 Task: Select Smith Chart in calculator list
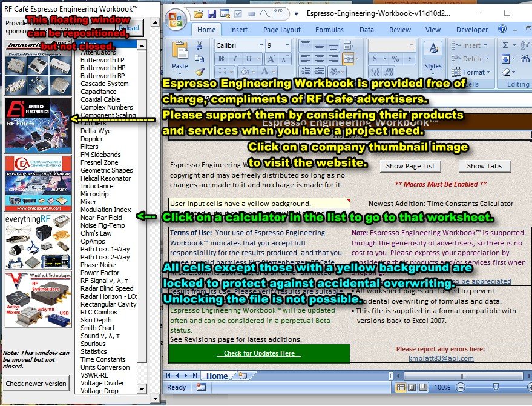coord(98,328)
